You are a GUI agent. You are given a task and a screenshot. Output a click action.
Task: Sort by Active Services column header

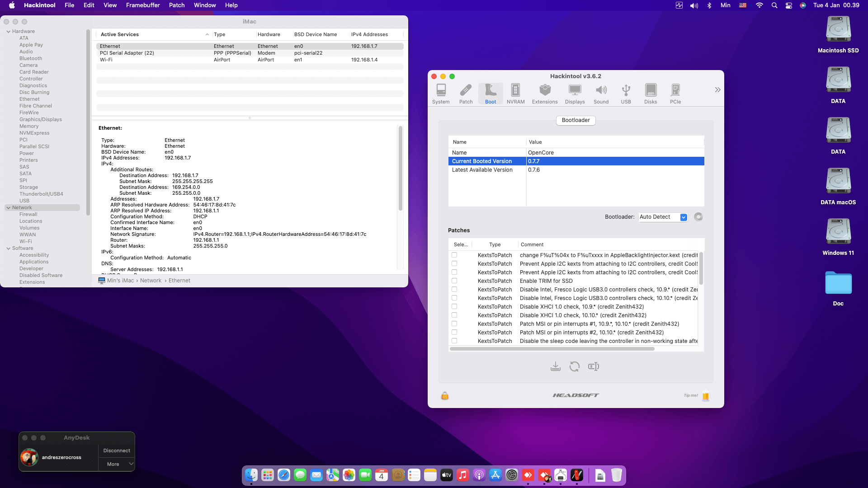pos(154,35)
